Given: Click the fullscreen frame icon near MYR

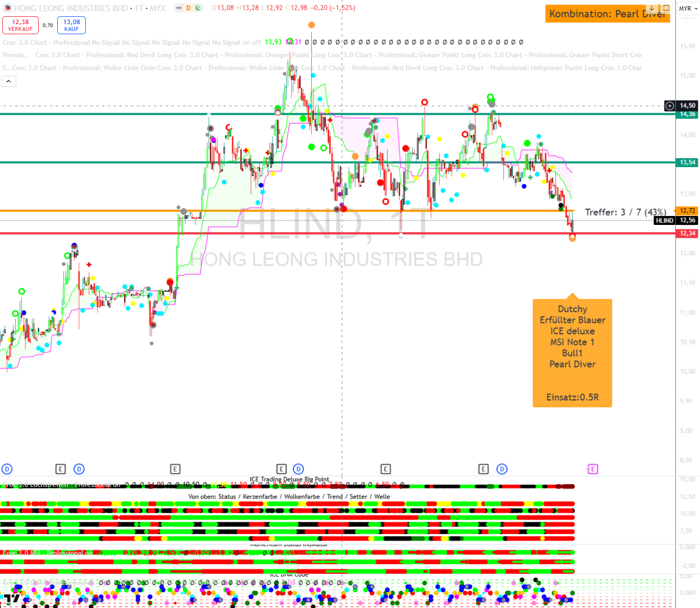Looking at the screenshot, I should (666, 8).
